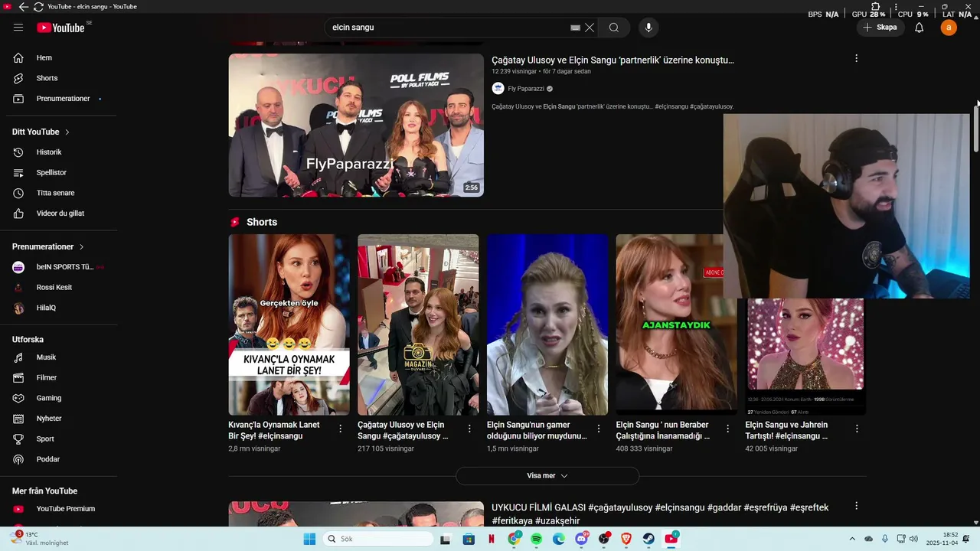Play the FlyPaparazzi video thumbnail

(356, 125)
